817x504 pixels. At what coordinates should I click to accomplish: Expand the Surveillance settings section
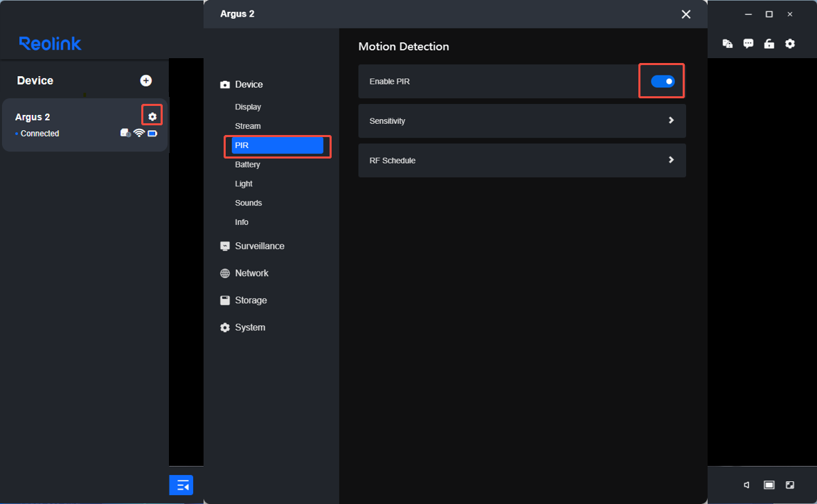pos(260,246)
